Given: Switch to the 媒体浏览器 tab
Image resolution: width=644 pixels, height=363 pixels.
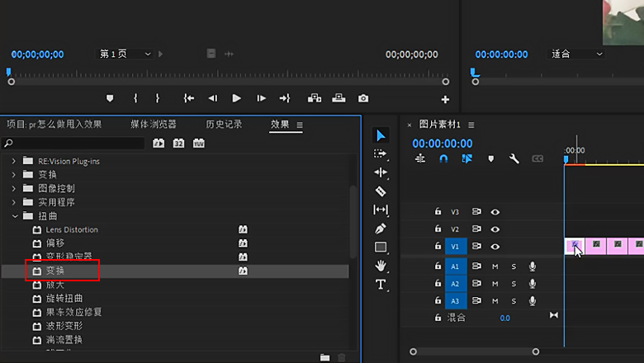Looking at the screenshot, I should click(x=153, y=125).
